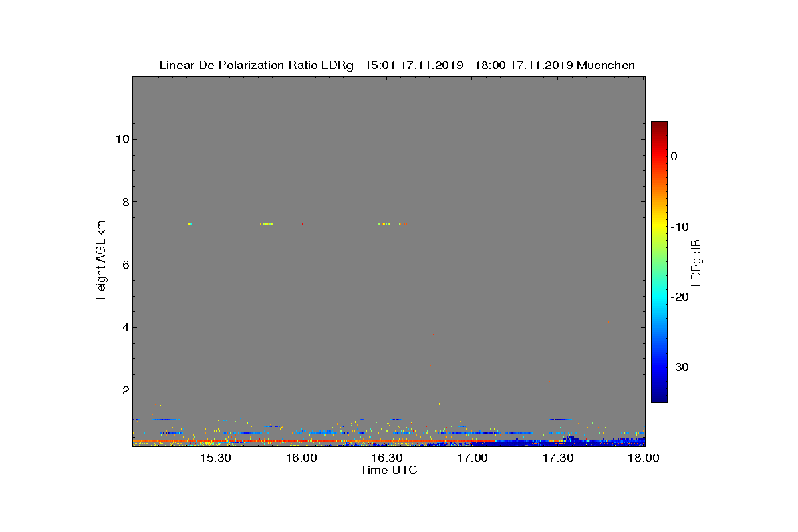Click the '16:30' time tick label
The image size is (798, 532).
[x=387, y=458]
